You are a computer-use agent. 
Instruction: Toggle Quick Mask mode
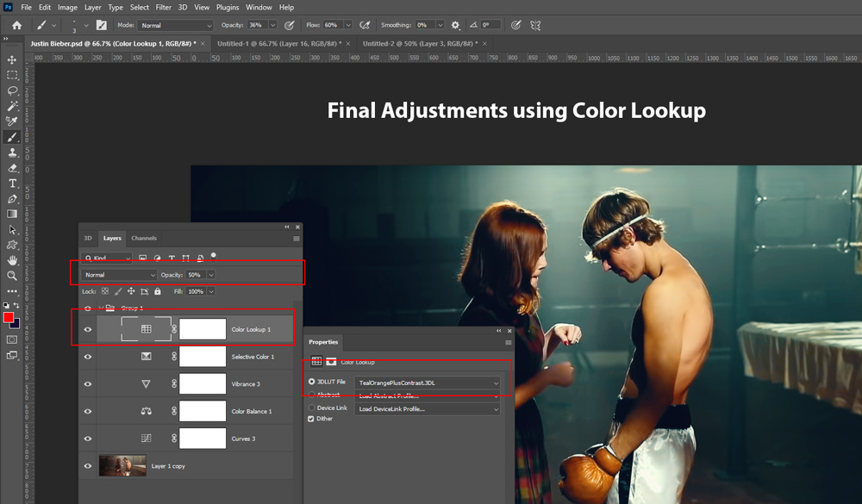tap(12, 339)
